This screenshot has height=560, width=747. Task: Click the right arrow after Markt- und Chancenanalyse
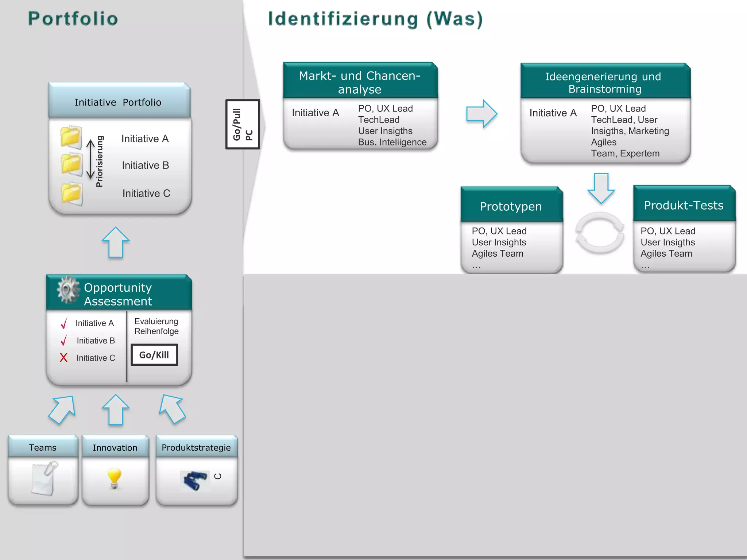pos(481,114)
